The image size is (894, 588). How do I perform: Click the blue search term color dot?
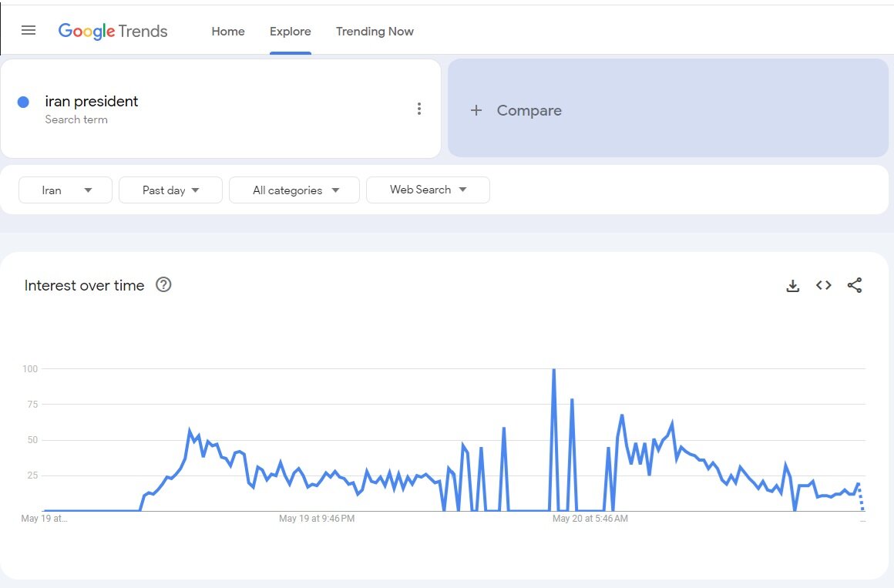tap(23, 102)
